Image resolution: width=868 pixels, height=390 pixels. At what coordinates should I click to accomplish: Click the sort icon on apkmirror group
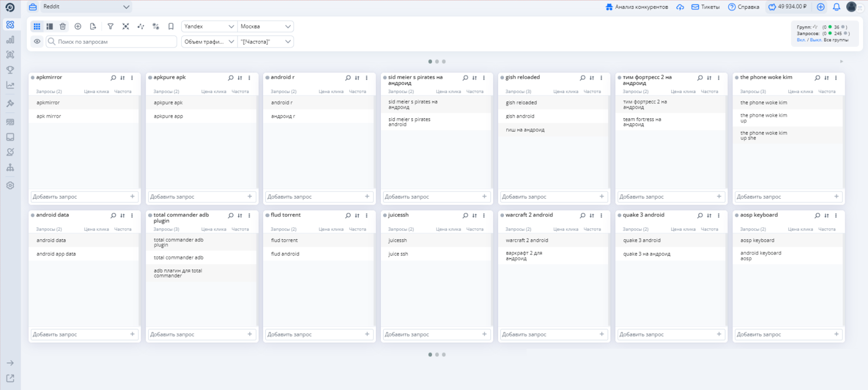tap(123, 78)
